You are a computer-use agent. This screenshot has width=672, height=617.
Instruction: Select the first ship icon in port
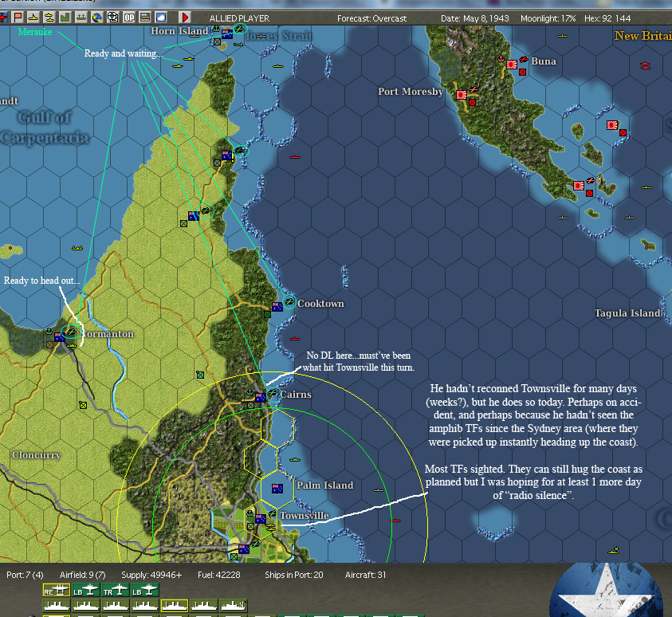(56, 605)
